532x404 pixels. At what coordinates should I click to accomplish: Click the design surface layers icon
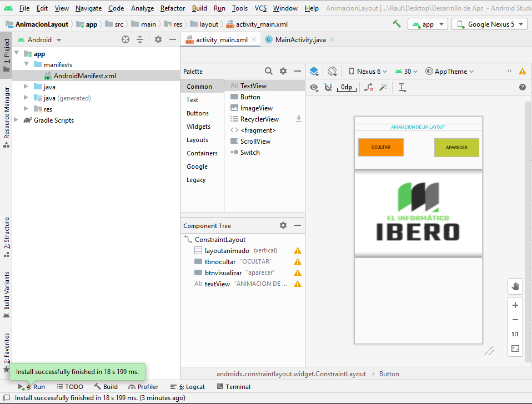point(314,71)
